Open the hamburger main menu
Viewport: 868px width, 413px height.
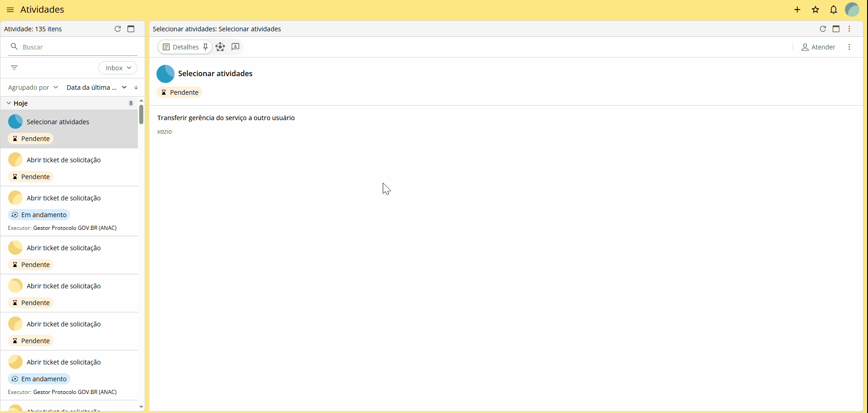coord(10,10)
